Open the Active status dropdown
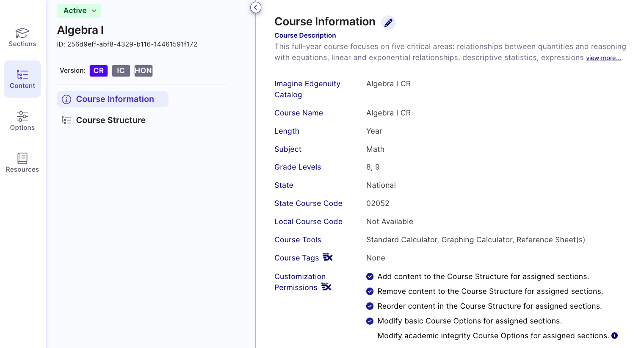The image size is (644, 348). [79, 11]
